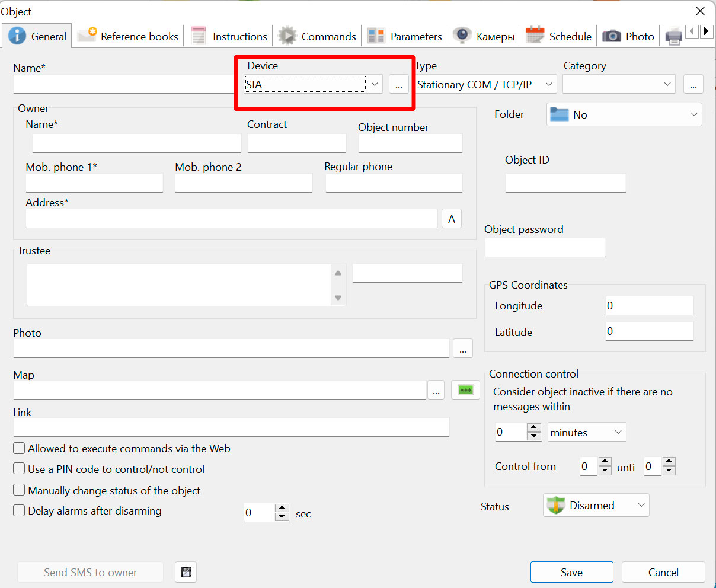
Task: Click the Save button
Action: pos(571,572)
